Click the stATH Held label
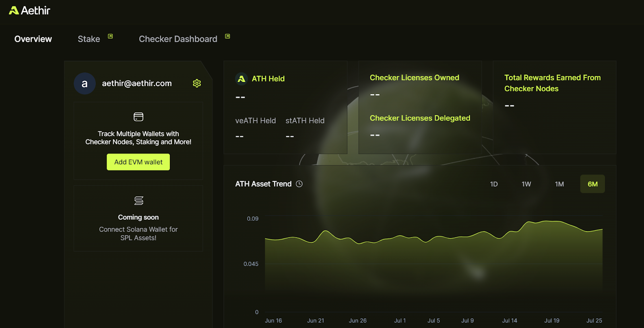 click(x=305, y=121)
